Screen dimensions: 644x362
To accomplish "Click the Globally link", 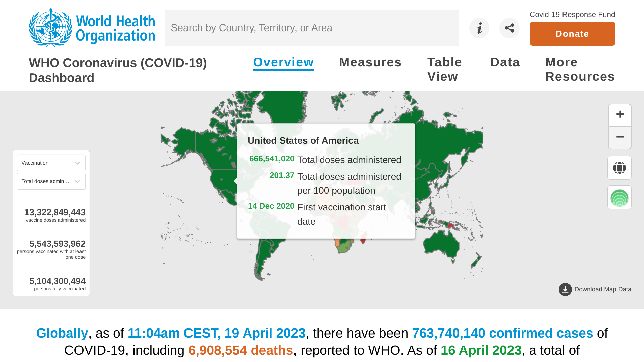I will [x=62, y=333].
